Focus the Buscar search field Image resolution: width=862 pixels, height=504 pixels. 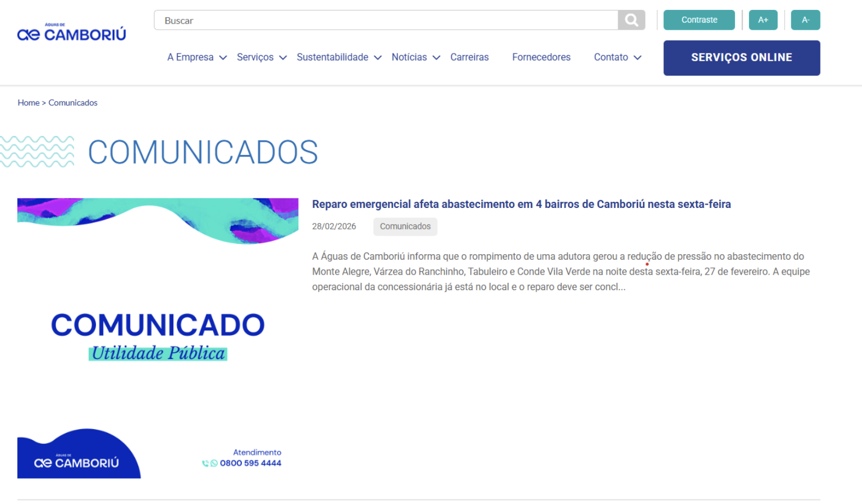coord(386,20)
